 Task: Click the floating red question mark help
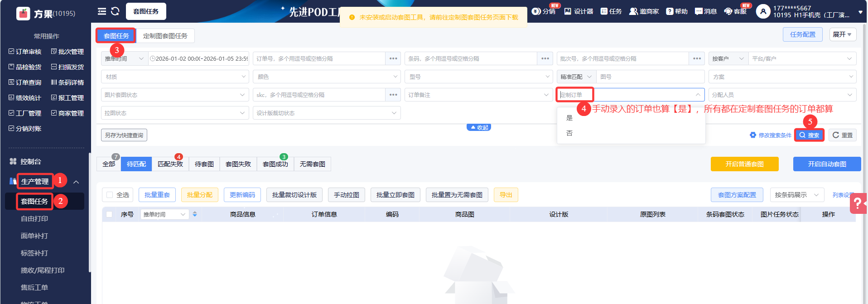[858, 203]
